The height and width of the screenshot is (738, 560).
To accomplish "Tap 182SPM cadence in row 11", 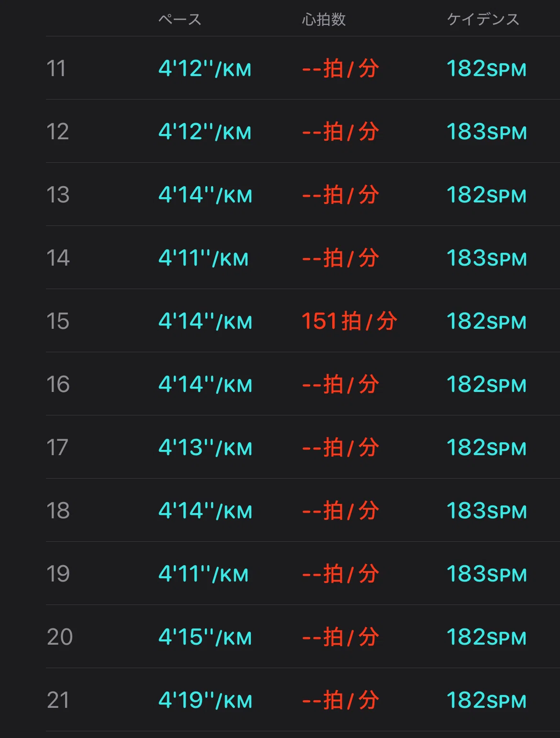I will click(487, 68).
